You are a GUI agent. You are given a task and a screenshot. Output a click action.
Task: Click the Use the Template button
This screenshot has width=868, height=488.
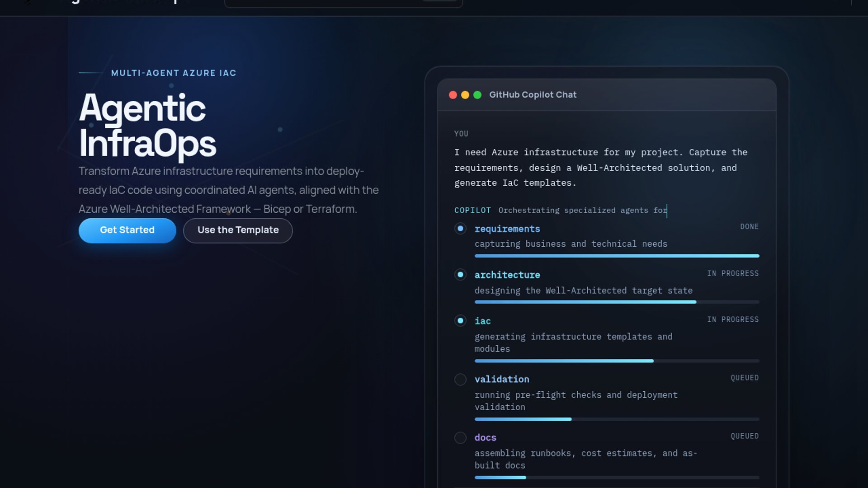(x=238, y=230)
